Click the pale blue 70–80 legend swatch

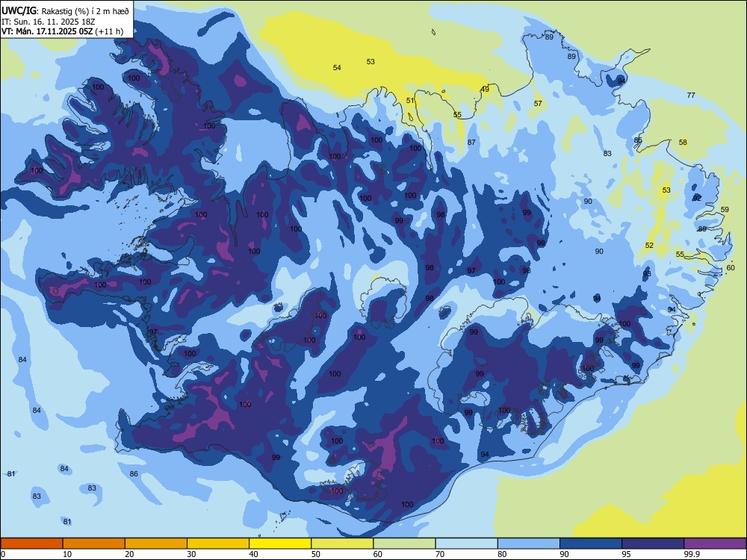(x=466, y=544)
